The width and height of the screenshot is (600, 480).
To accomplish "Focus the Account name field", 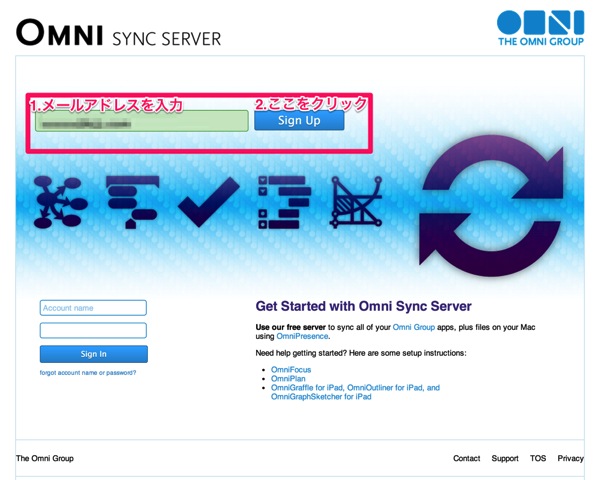I will point(93,308).
